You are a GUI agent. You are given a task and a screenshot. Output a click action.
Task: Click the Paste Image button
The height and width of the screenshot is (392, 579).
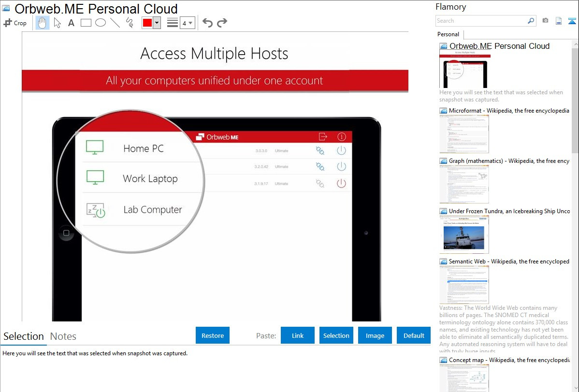pos(375,335)
